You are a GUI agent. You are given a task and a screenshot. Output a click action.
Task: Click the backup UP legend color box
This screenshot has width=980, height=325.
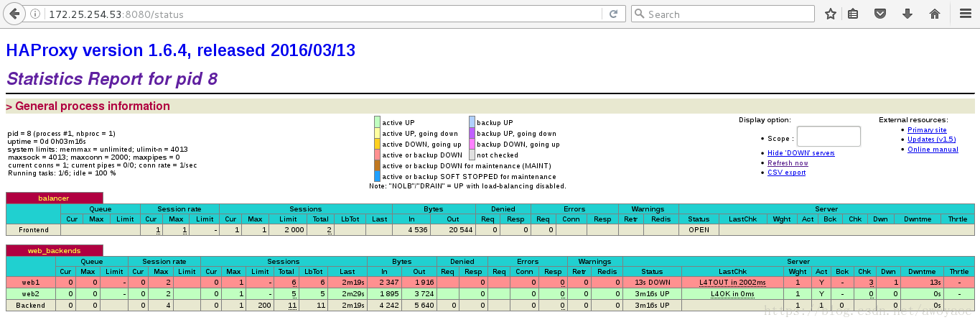tap(472, 122)
